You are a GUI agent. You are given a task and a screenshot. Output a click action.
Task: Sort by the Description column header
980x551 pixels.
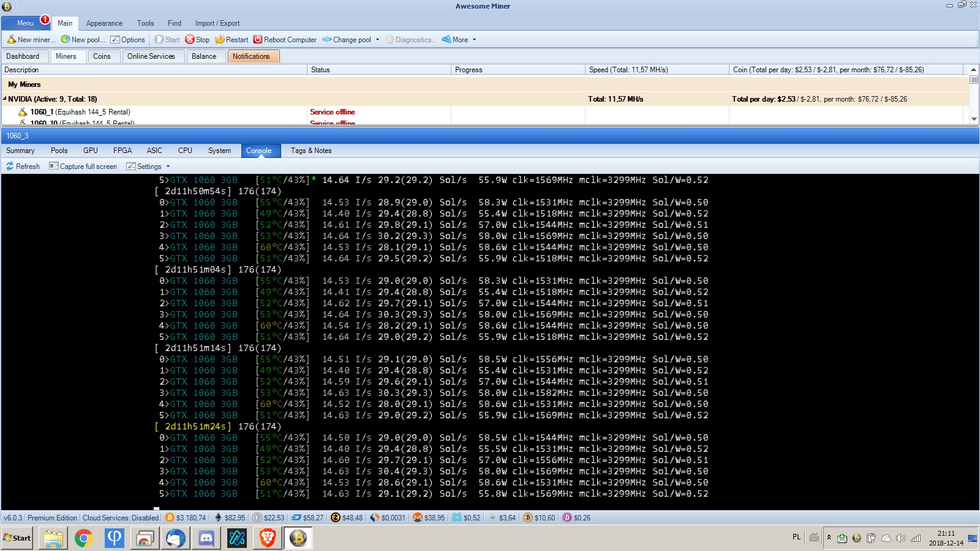click(x=154, y=70)
